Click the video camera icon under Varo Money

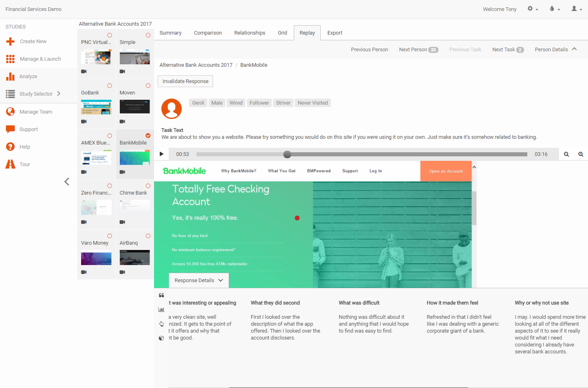84,272
